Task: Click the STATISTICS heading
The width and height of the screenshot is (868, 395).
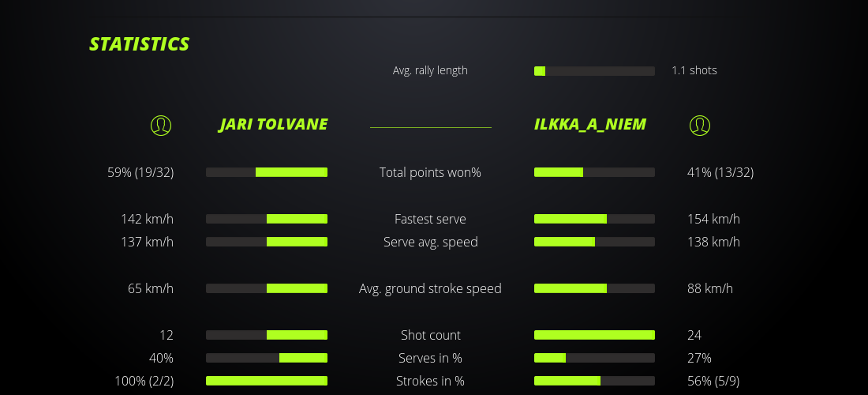Action: 140,44
